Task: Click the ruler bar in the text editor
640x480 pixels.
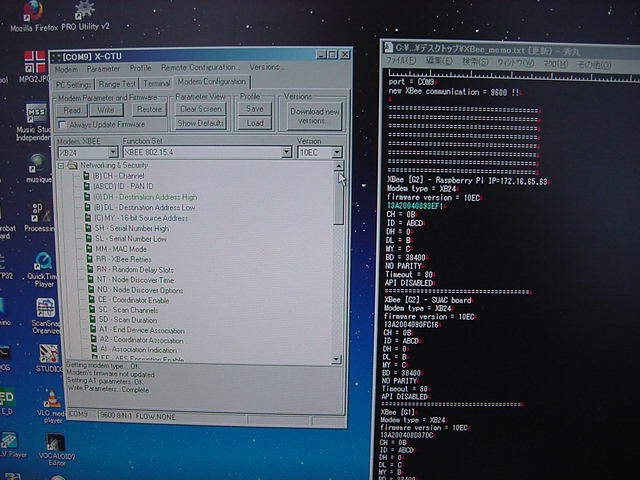Action: (513, 75)
